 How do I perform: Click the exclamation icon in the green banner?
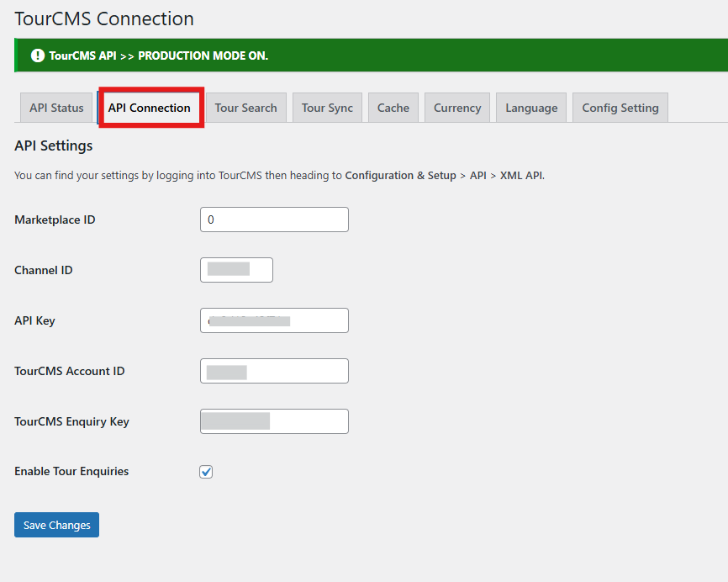[x=37, y=56]
